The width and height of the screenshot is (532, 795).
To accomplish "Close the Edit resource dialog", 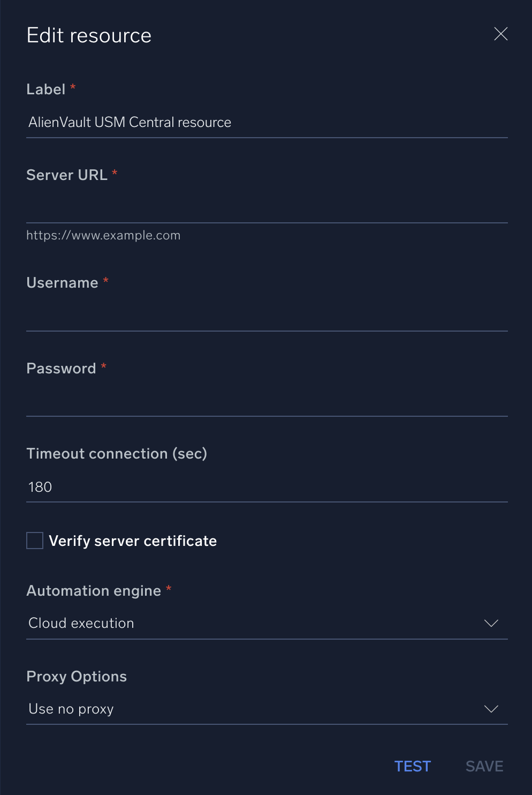I will 500,34.
